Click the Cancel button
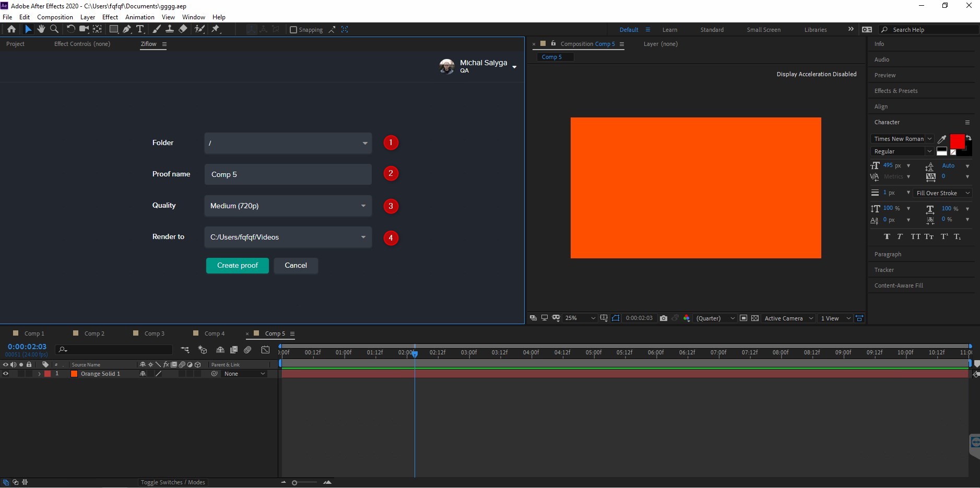 296,266
